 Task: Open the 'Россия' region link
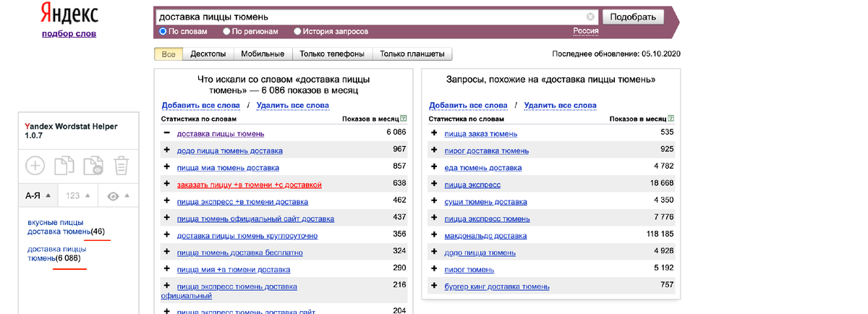pos(585,31)
